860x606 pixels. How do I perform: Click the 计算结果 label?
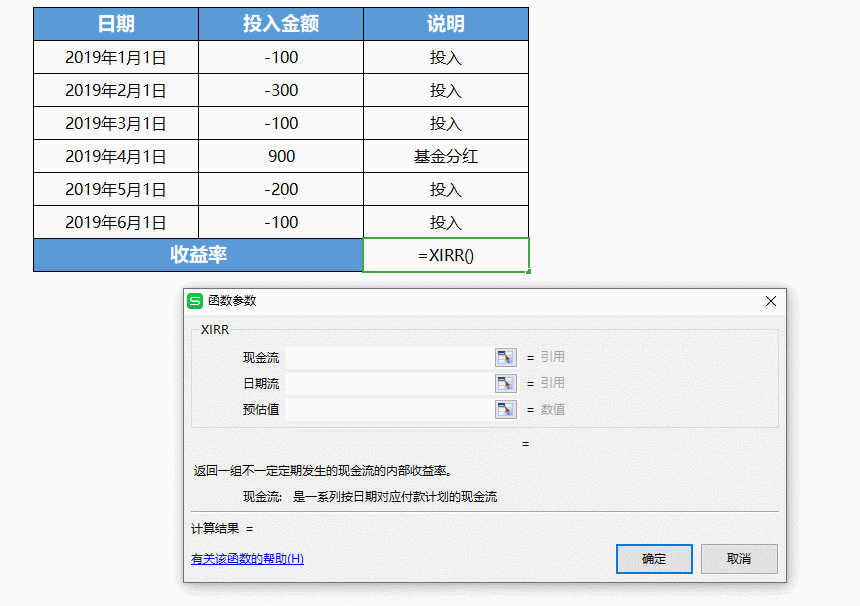pos(215,529)
